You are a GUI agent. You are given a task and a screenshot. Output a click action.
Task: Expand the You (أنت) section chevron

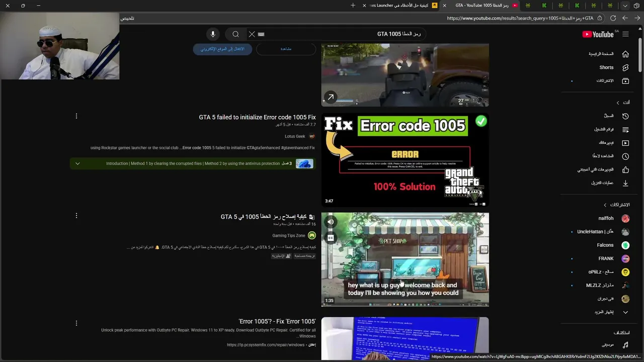[x=618, y=103]
